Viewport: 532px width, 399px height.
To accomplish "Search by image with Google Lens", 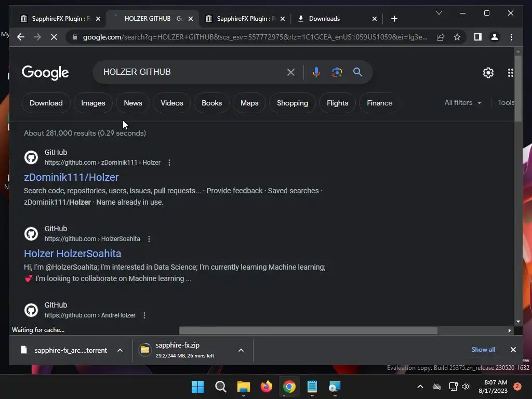I will click(337, 72).
